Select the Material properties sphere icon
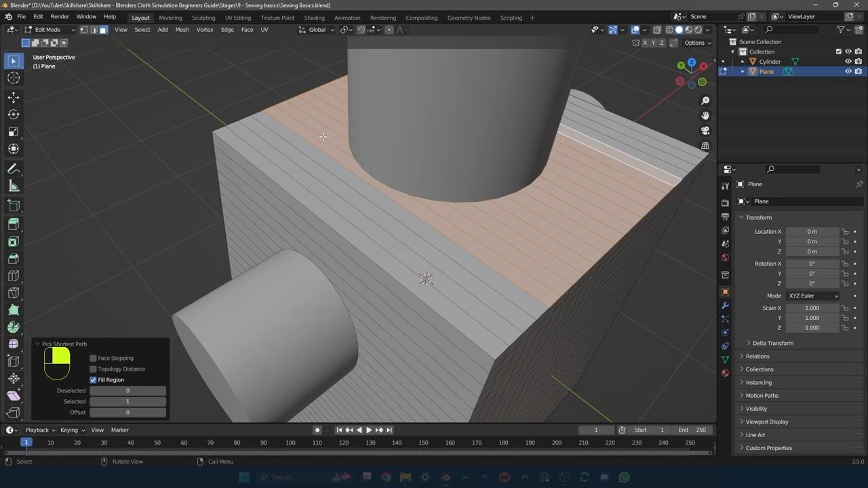The image size is (868, 488). [x=725, y=373]
